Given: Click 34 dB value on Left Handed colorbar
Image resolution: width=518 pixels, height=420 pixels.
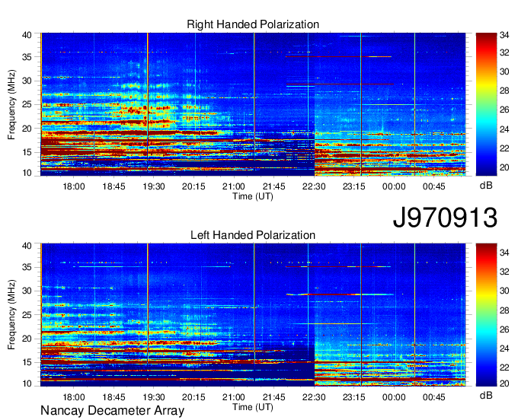Looking at the screenshot, I should tap(504, 253).
